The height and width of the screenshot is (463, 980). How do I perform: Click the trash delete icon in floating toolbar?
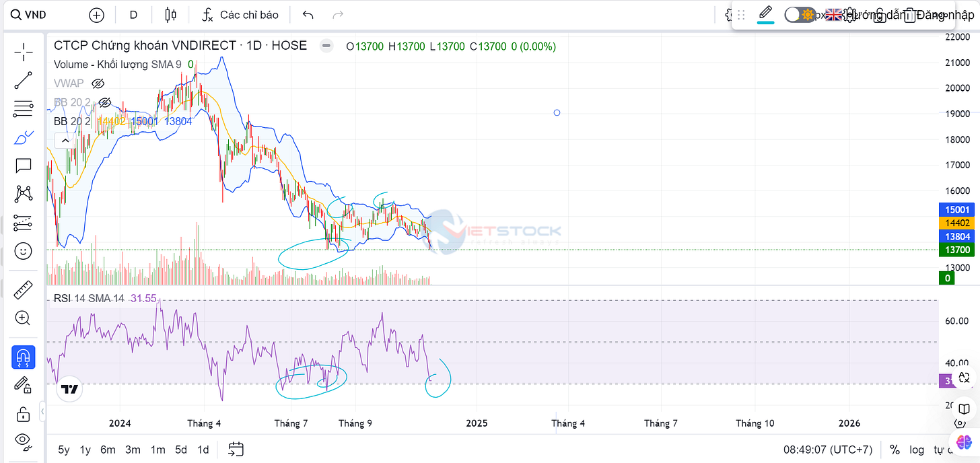coord(910,15)
